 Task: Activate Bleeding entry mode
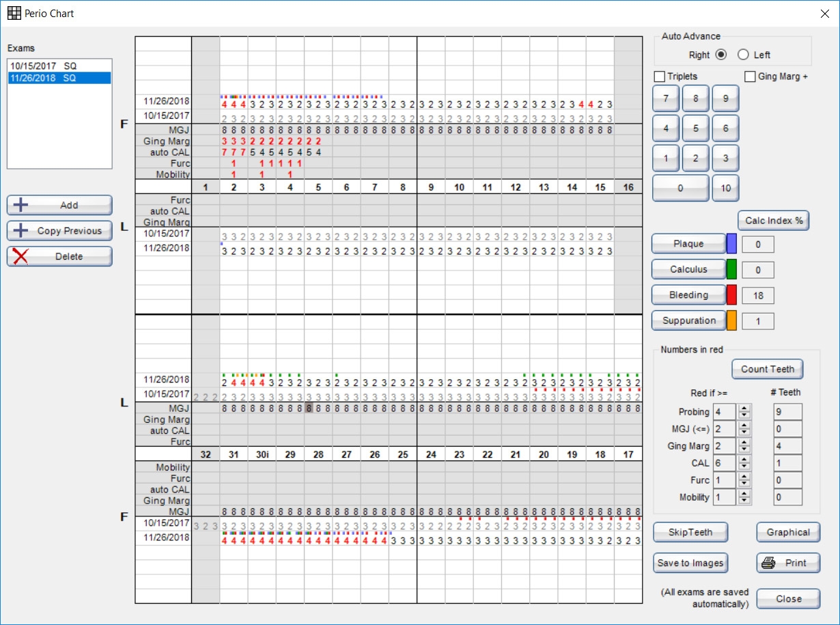[x=688, y=295]
